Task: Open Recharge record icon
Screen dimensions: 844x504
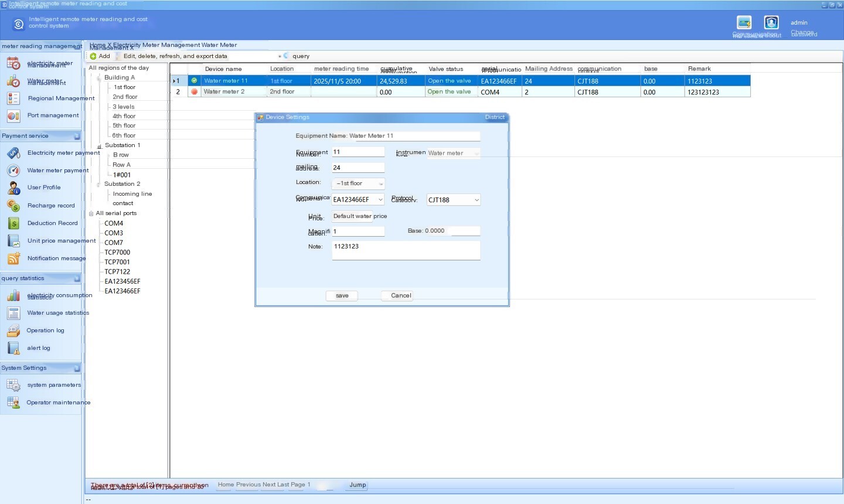Action: 13,206
